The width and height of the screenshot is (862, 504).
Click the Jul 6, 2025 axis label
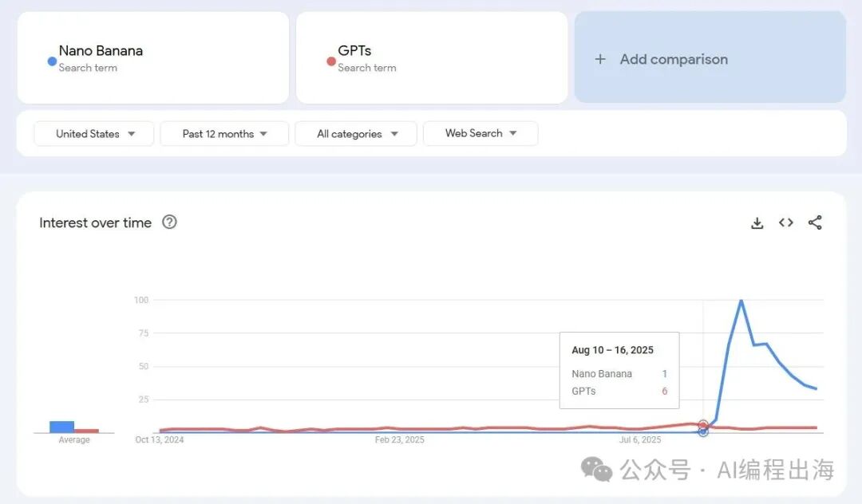pos(640,439)
